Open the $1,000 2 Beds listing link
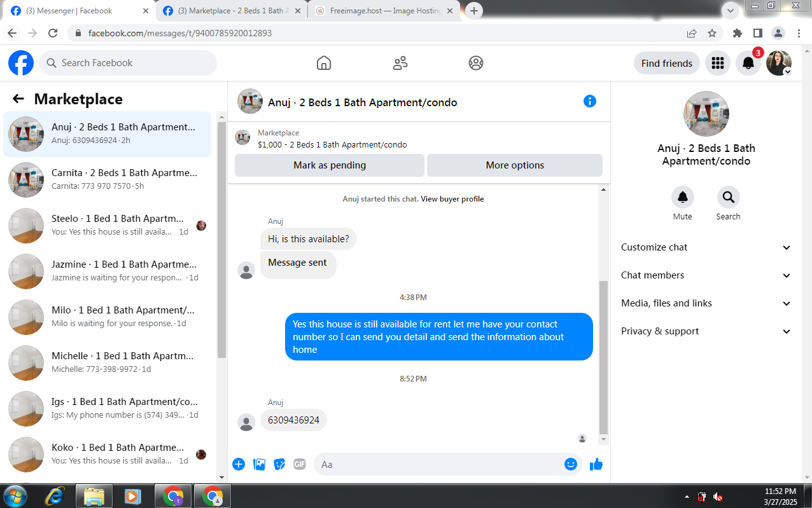Screen dimensions: 812x508 click(x=332, y=144)
